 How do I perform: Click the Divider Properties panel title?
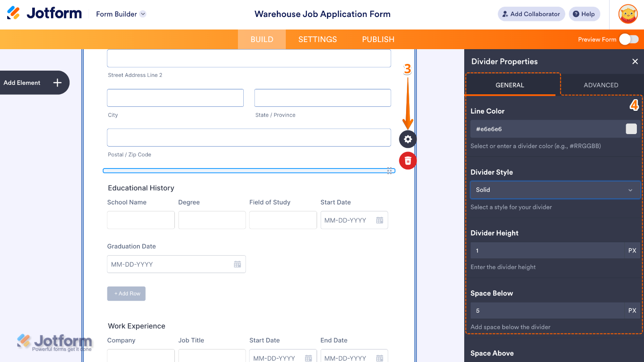pyautogui.click(x=504, y=61)
